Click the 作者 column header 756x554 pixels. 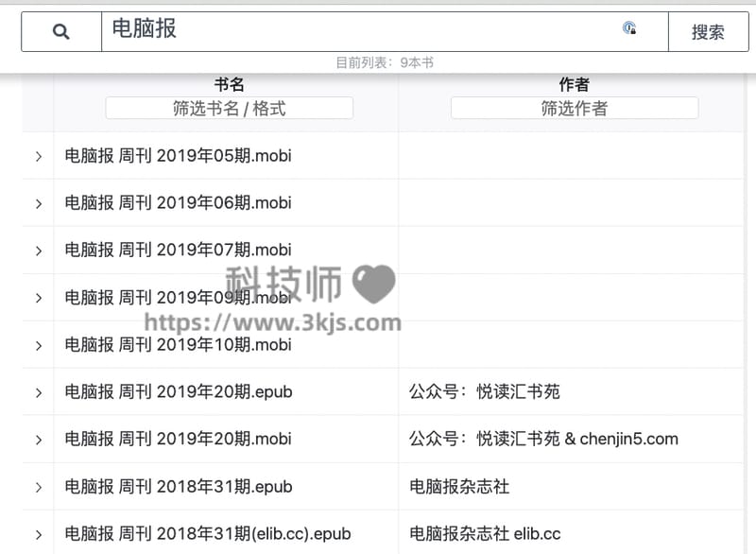pos(575,84)
